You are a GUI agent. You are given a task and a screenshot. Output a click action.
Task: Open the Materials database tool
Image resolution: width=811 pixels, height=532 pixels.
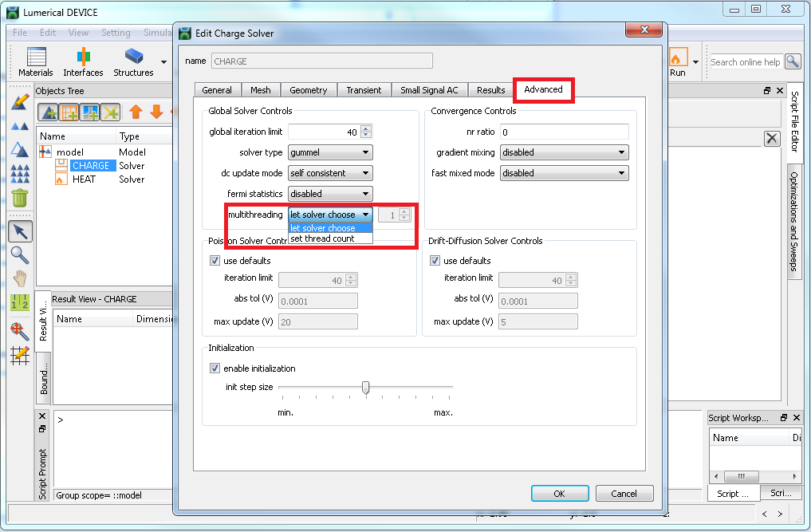pos(36,61)
